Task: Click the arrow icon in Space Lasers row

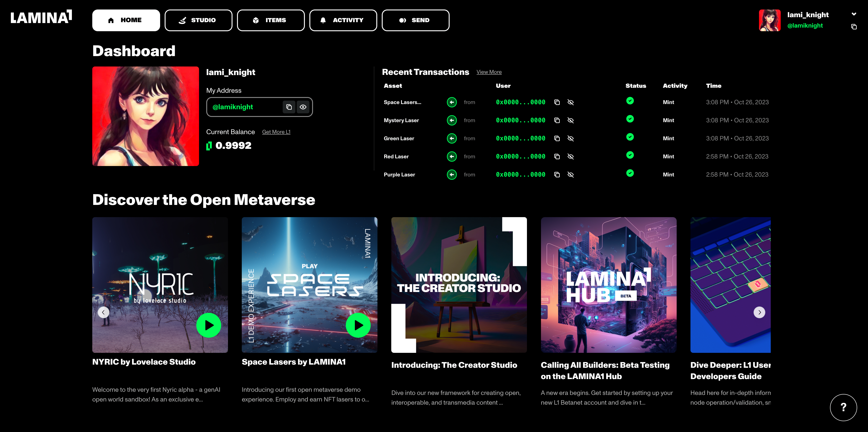Action: (x=452, y=102)
